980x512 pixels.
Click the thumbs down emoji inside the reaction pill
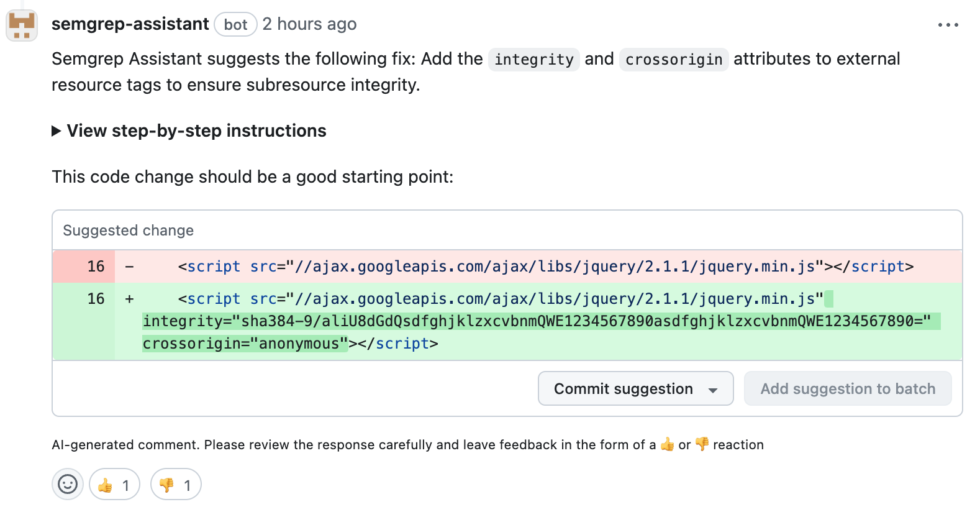point(166,484)
